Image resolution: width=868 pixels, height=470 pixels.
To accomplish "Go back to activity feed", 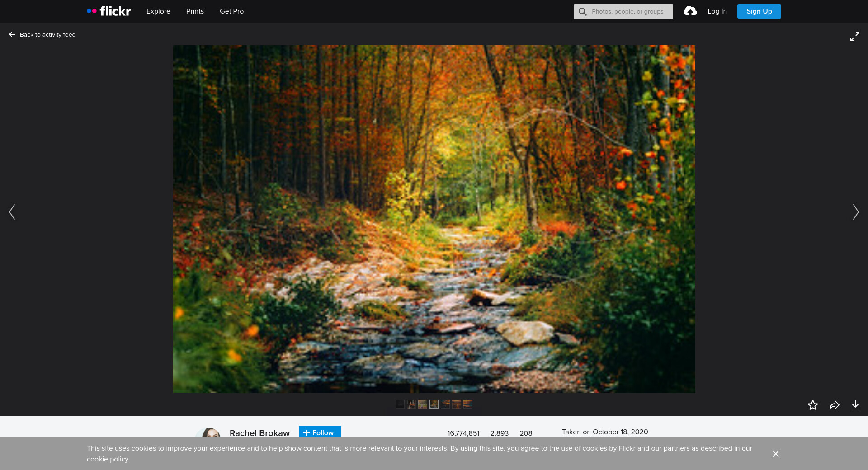I will (x=42, y=35).
